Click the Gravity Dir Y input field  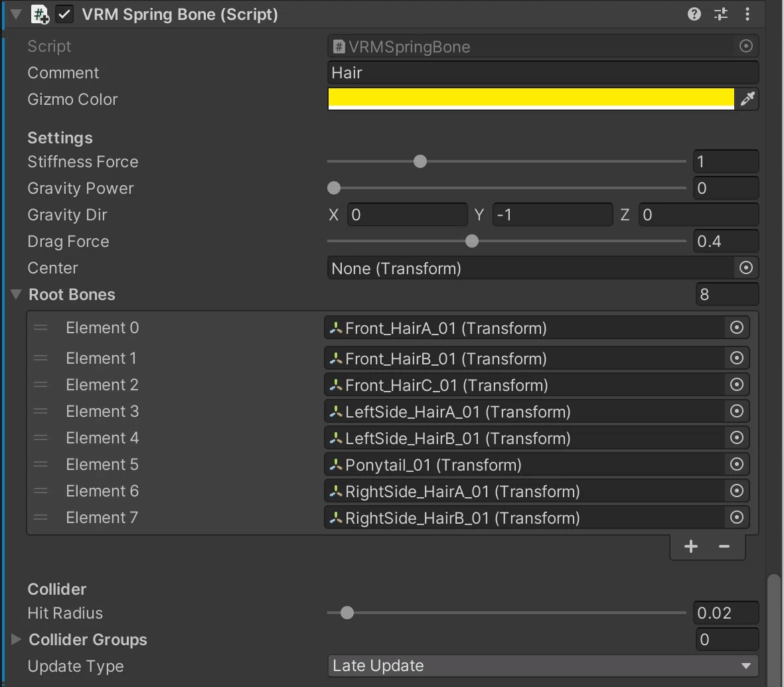tap(552, 215)
